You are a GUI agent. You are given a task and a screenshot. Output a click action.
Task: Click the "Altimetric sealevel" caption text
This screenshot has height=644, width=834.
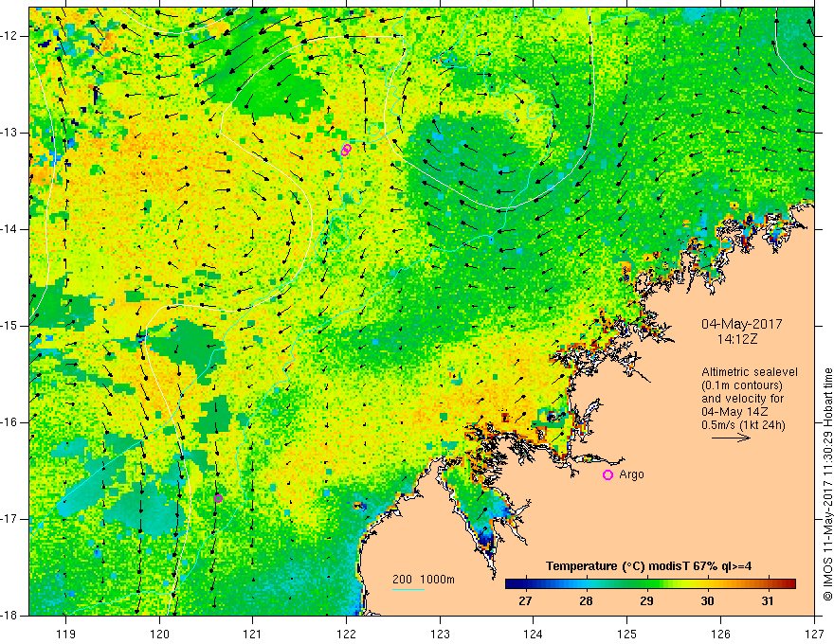point(750,372)
